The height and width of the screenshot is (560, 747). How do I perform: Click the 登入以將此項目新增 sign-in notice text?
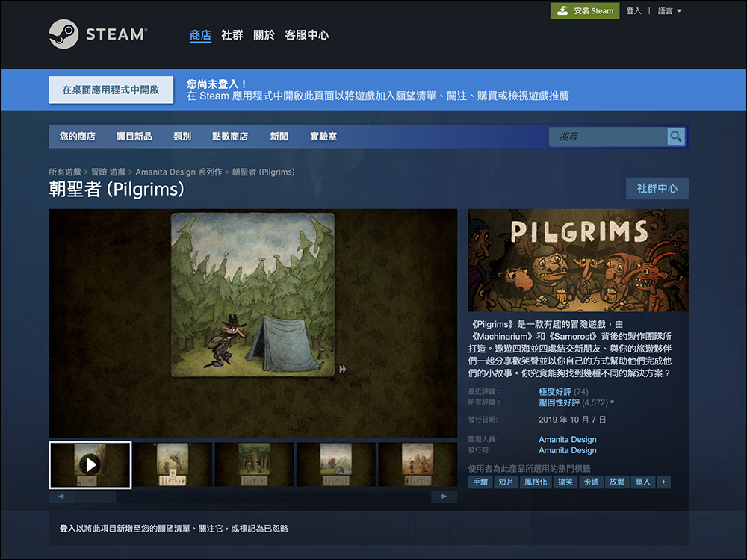174,529
